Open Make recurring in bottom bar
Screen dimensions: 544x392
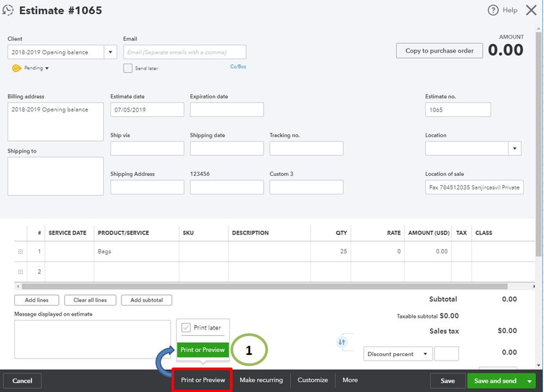pyautogui.click(x=261, y=380)
